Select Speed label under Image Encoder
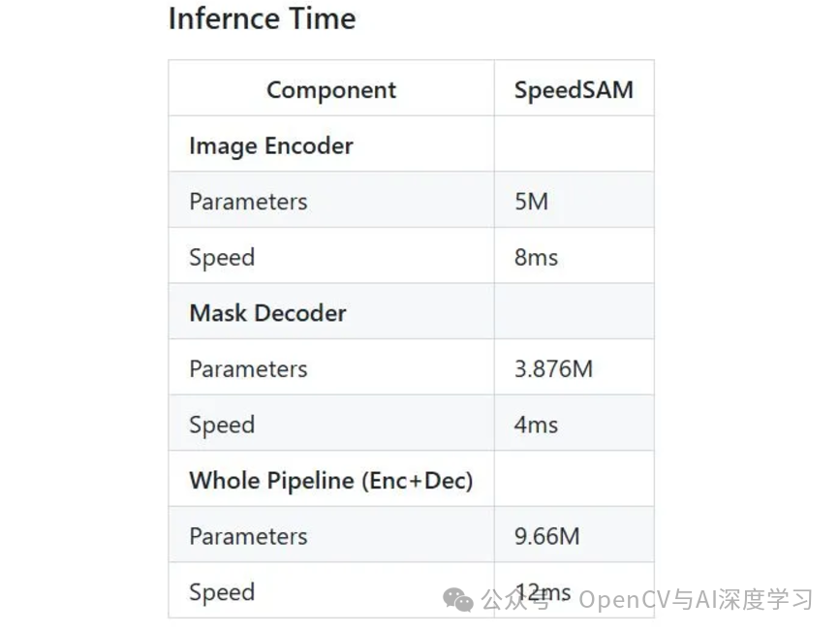The image size is (840, 633). 222,258
